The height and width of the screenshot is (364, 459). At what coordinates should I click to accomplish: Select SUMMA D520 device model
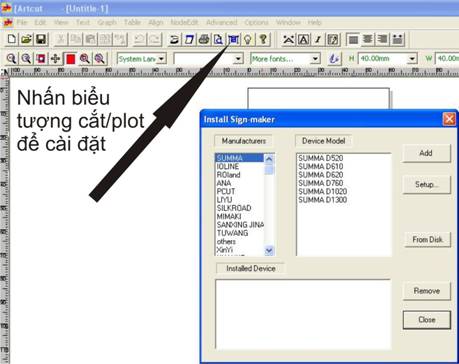(321, 158)
